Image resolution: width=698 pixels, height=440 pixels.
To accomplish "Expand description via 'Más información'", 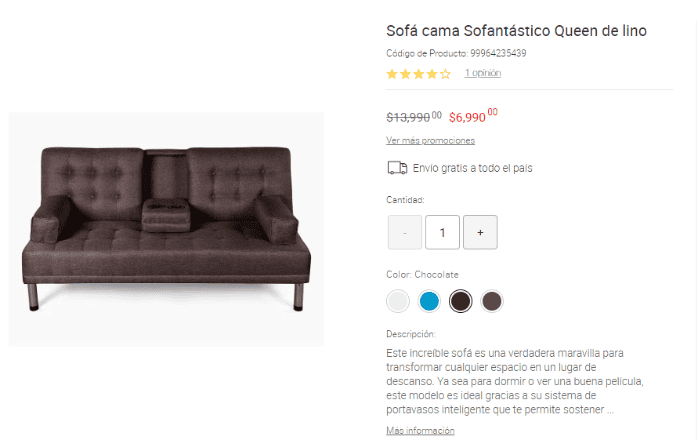I will (x=420, y=431).
